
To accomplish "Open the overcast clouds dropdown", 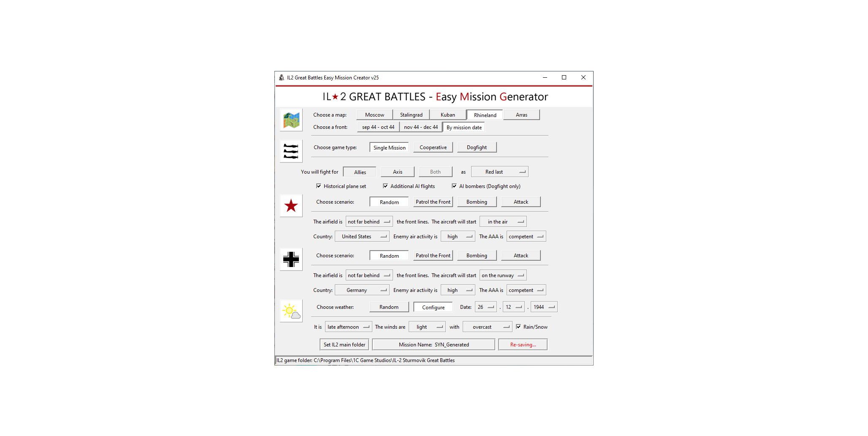I will (488, 327).
